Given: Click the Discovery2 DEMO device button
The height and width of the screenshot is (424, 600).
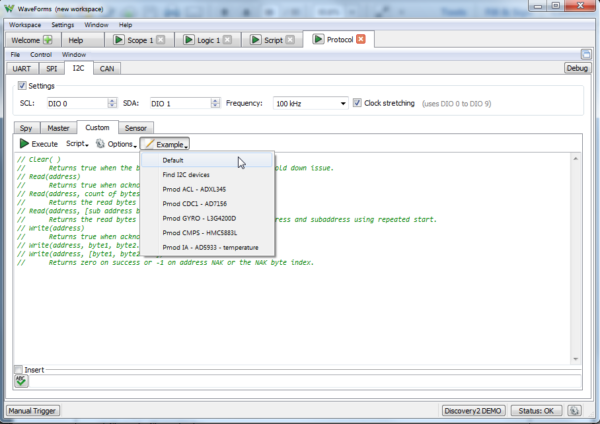Looking at the screenshot, I should point(473,411).
